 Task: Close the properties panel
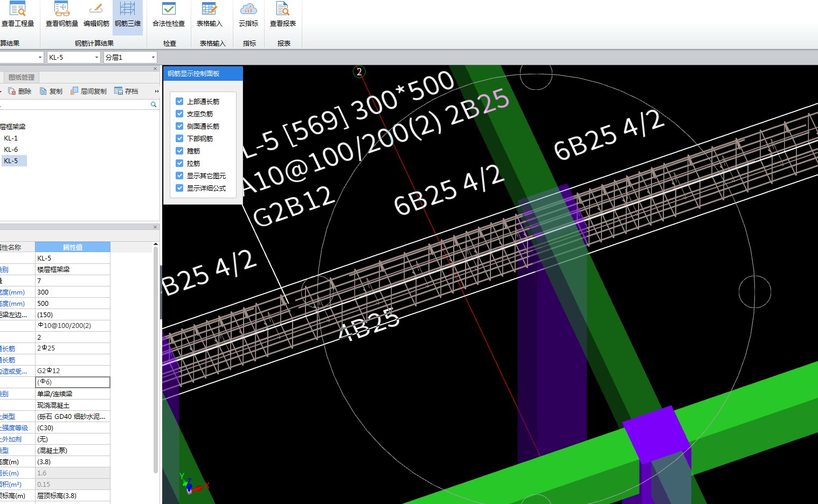pos(155,227)
